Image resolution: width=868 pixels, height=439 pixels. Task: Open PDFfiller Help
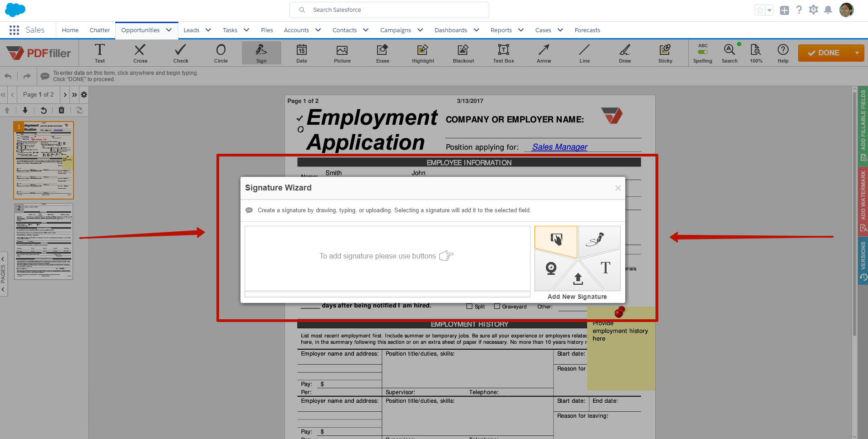click(x=783, y=53)
